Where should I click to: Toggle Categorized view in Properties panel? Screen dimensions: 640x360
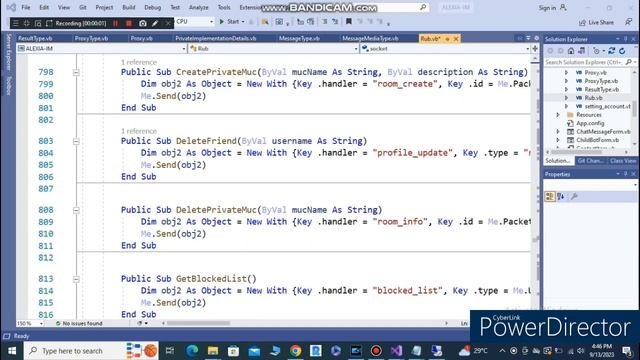[550, 197]
